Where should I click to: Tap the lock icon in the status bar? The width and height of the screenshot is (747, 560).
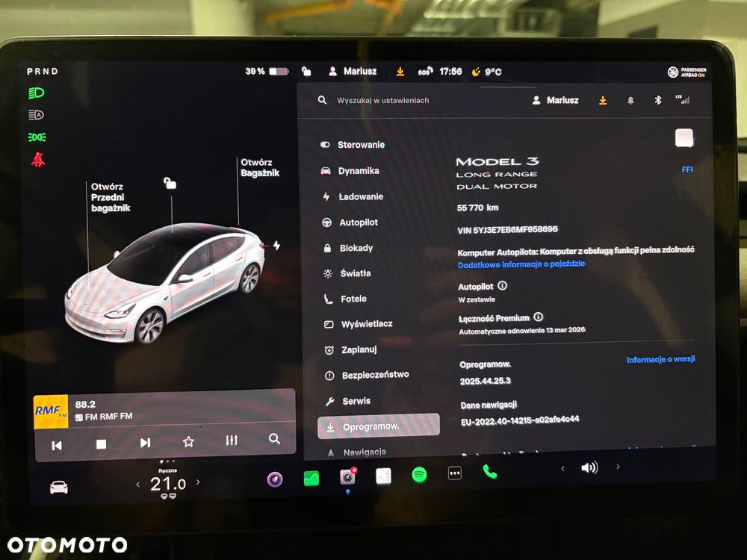(306, 72)
